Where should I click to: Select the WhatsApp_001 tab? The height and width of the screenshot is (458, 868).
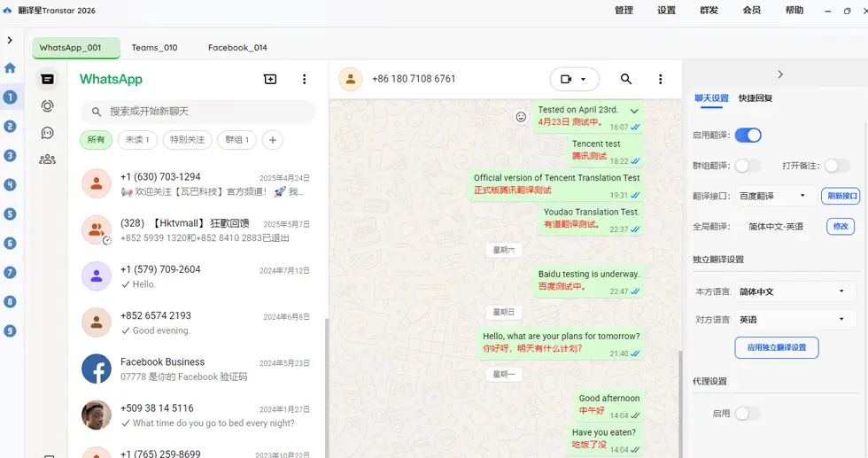tap(76, 48)
